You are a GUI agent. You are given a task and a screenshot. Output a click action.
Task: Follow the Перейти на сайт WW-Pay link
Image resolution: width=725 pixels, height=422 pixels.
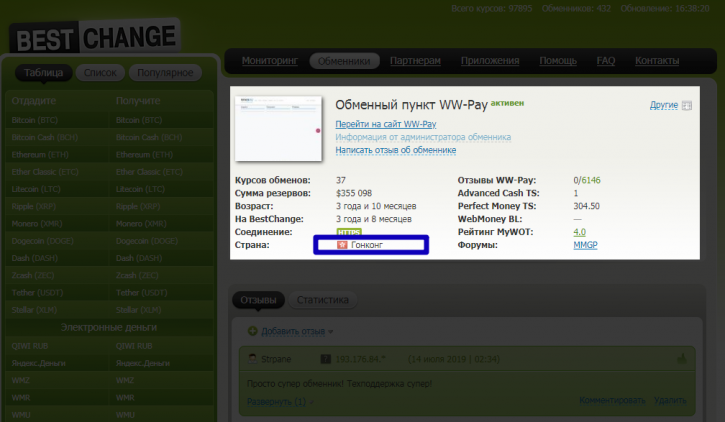386,124
